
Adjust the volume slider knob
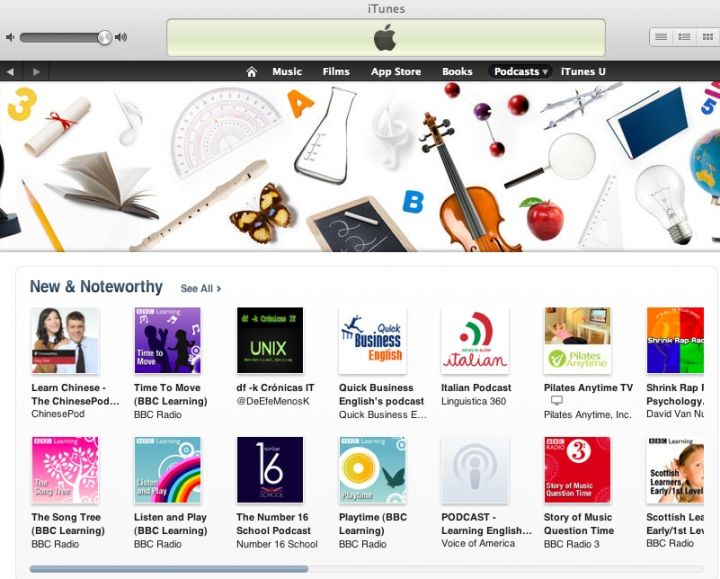click(104, 37)
